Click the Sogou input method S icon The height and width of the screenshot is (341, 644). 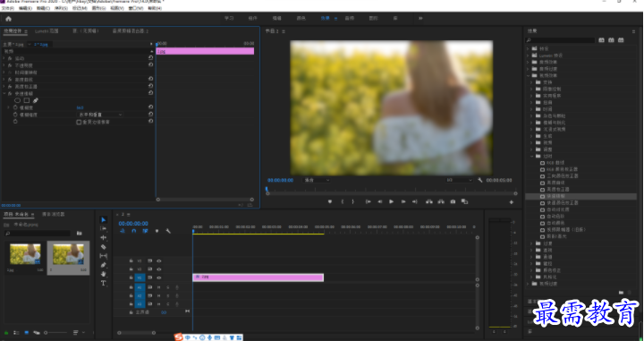pos(178,337)
